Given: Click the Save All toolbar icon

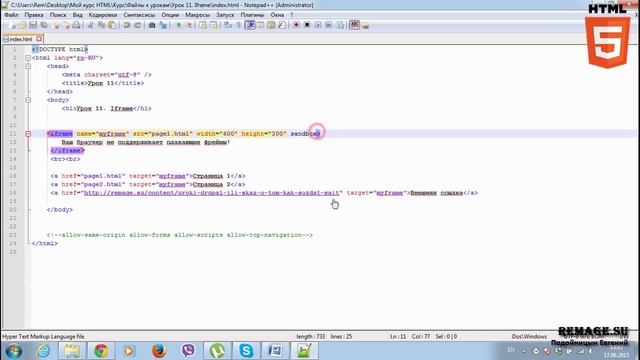Looking at the screenshot, I should tap(44, 25).
